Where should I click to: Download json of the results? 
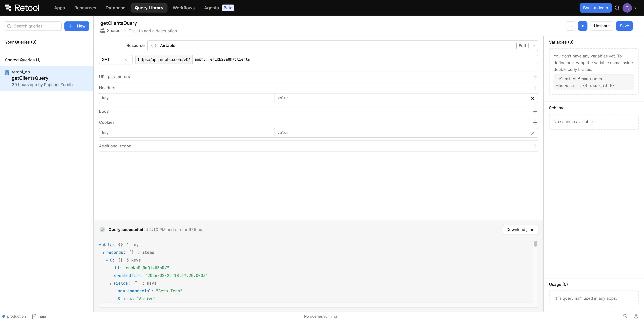click(520, 230)
